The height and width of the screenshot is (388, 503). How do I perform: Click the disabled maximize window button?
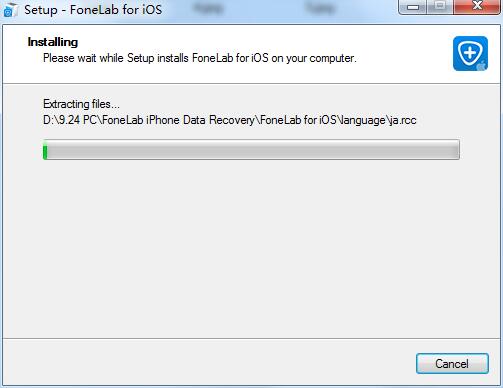[x=440, y=7]
